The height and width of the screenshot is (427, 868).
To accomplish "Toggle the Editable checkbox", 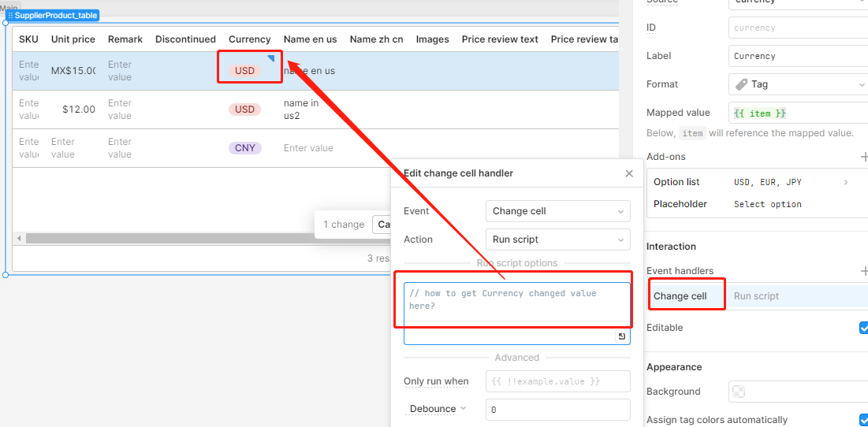I will coord(863,328).
